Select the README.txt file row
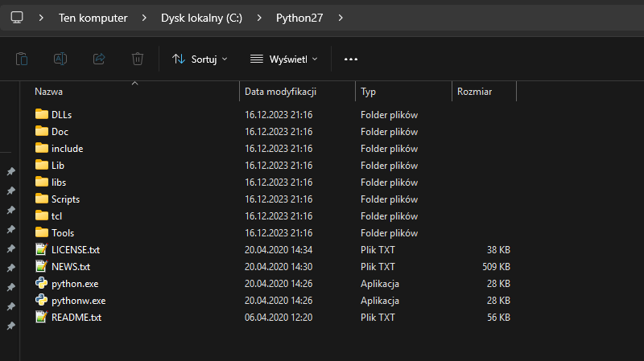 tap(76, 317)
